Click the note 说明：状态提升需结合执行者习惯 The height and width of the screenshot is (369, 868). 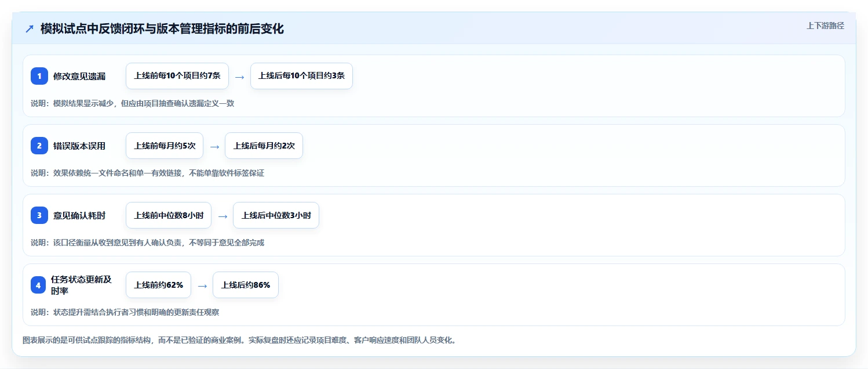[125, 312]
